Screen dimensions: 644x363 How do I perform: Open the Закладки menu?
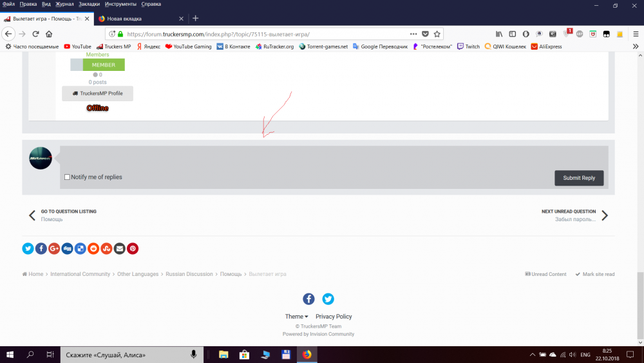(x=89, y=4)
